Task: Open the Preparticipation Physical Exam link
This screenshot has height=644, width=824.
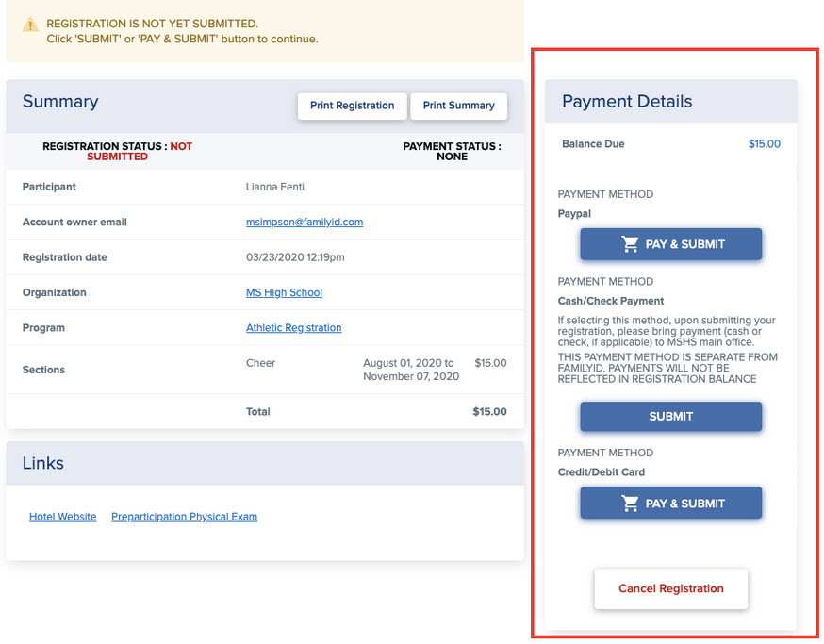Action: 185,517
